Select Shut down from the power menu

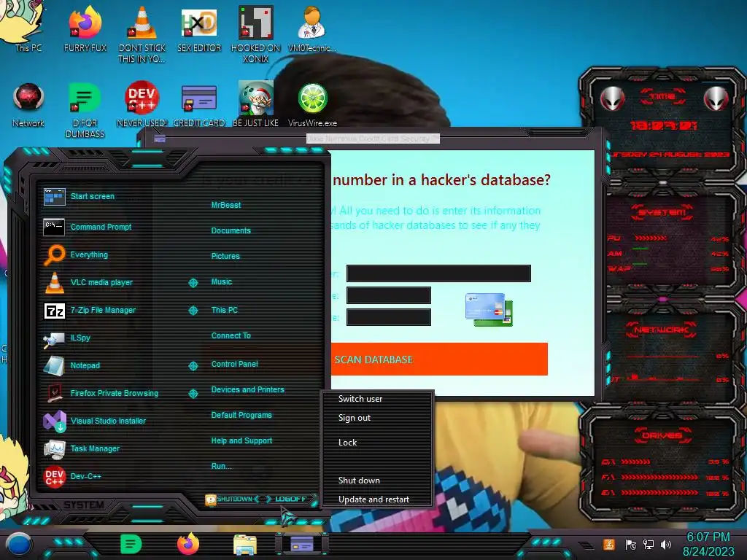pos(359,481)
